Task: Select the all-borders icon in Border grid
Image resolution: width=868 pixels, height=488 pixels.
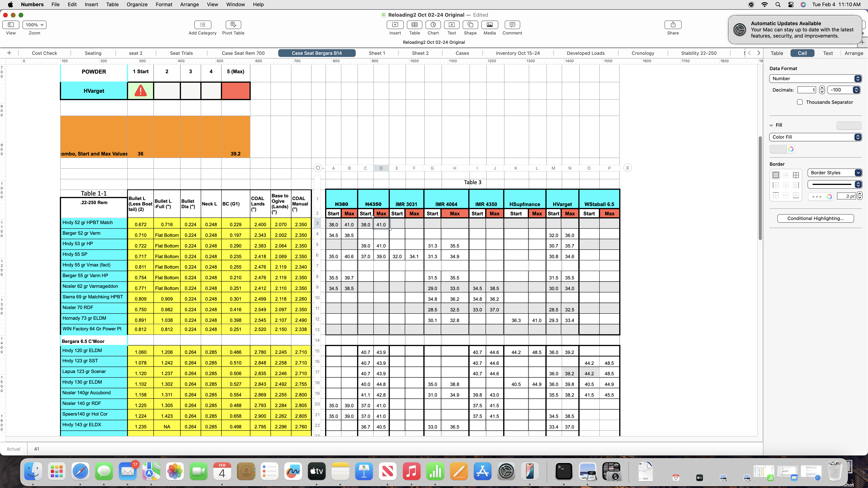Action: 796,175
